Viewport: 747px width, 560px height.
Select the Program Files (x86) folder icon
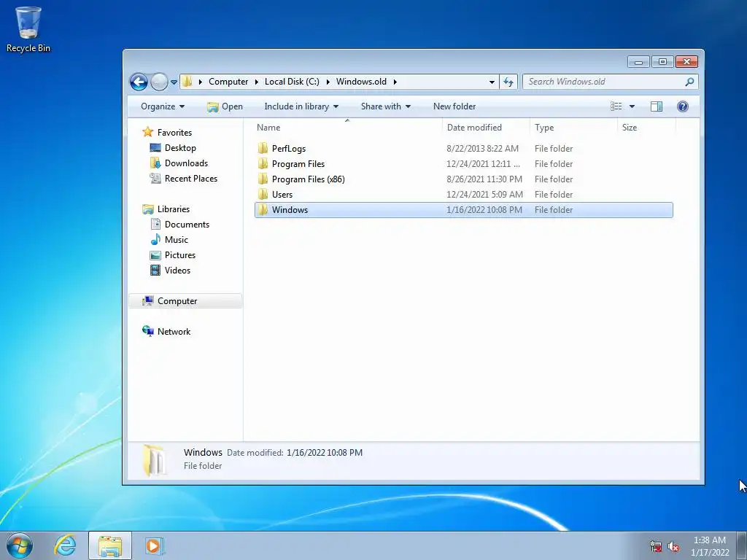pos(263,179)
